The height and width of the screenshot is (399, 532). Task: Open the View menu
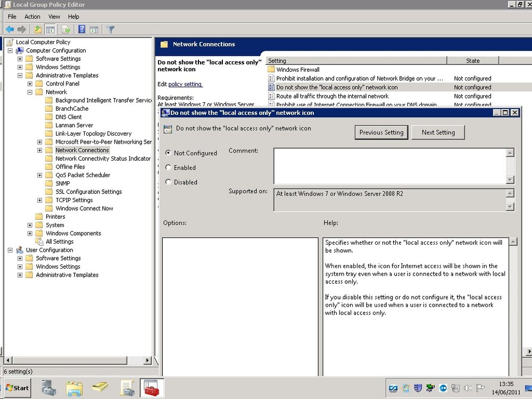(x=54, y=16)
